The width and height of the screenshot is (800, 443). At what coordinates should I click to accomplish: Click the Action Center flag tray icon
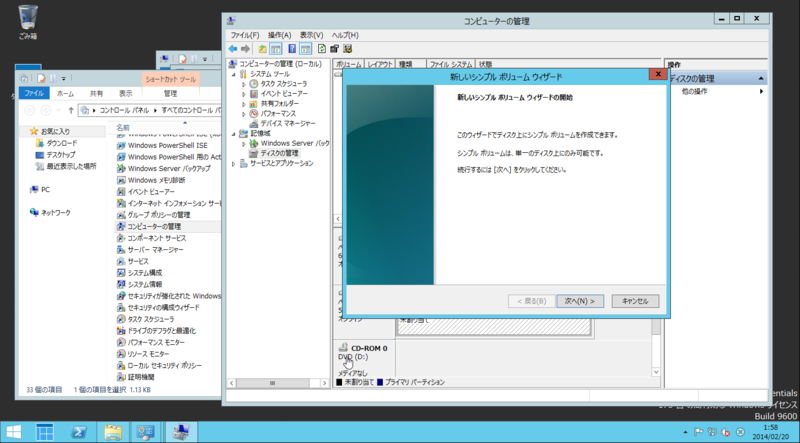[698, 432]
